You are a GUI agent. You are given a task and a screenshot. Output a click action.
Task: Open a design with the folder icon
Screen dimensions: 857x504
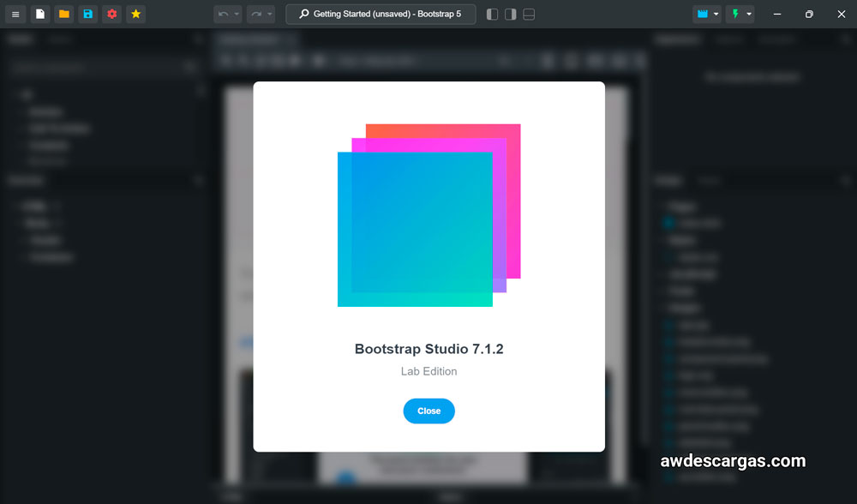(x=64, y=15)
